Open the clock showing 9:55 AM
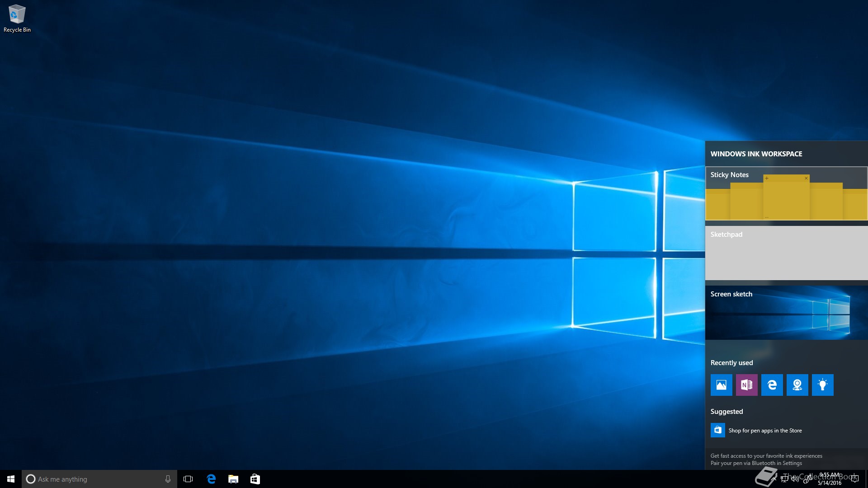The width and height of the screenshot is (868, 488). point(830,479)
